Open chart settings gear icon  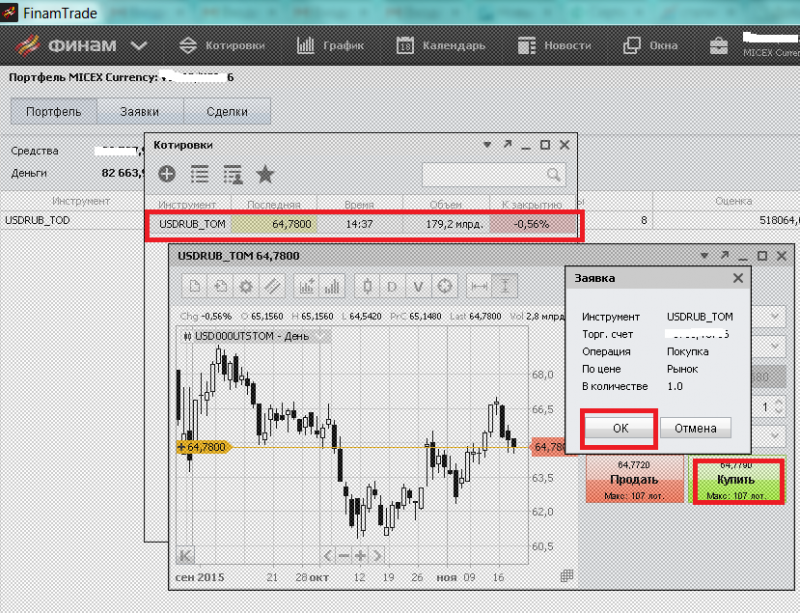pyautogui.click(x=246, y=286)
